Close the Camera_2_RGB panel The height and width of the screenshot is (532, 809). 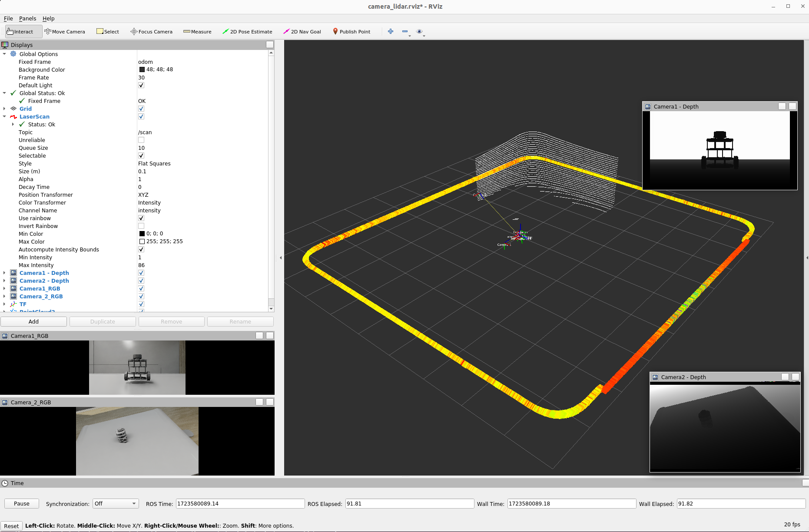coord(270,402)
